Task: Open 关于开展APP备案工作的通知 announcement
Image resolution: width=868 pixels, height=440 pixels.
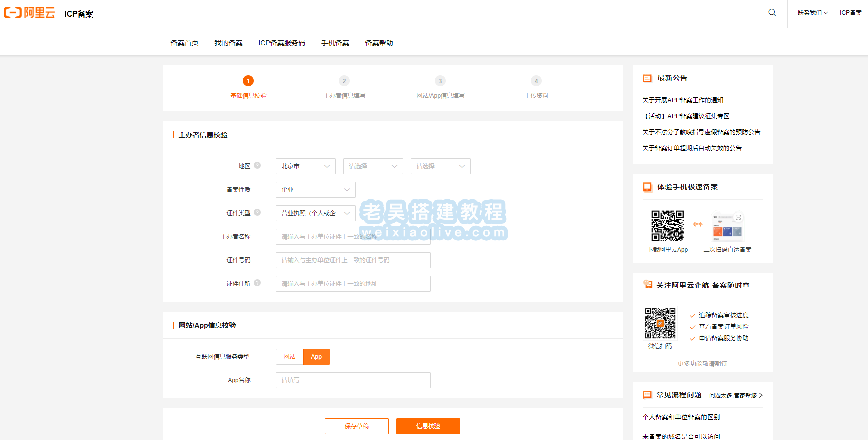Action: tap(683, 100)
